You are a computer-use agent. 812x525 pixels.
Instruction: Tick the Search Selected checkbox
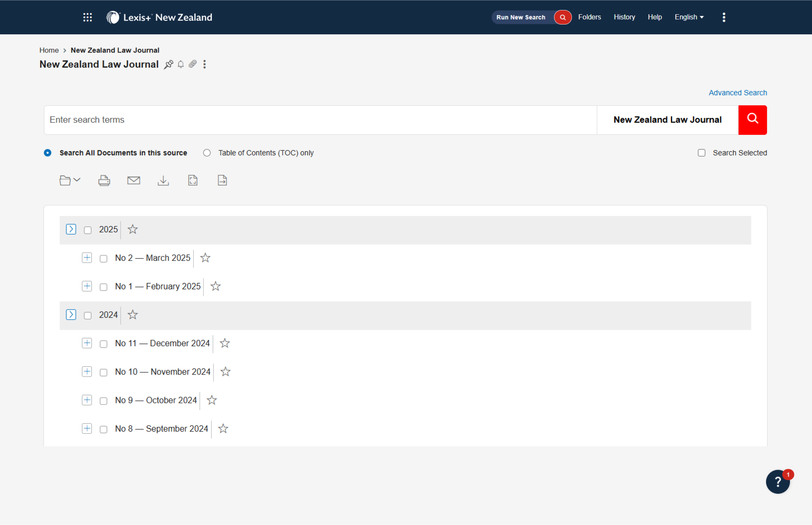pyautogui.click(x=702, y=153)
